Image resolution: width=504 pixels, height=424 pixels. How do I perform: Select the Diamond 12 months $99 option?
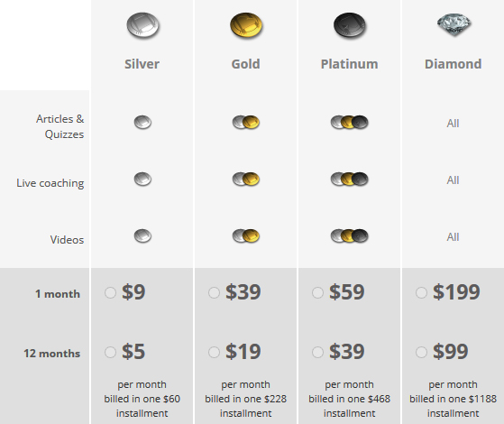click(421, 352)
